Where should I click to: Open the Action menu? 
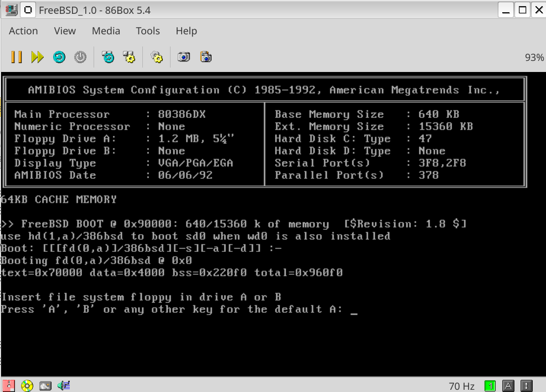(23, 31)
